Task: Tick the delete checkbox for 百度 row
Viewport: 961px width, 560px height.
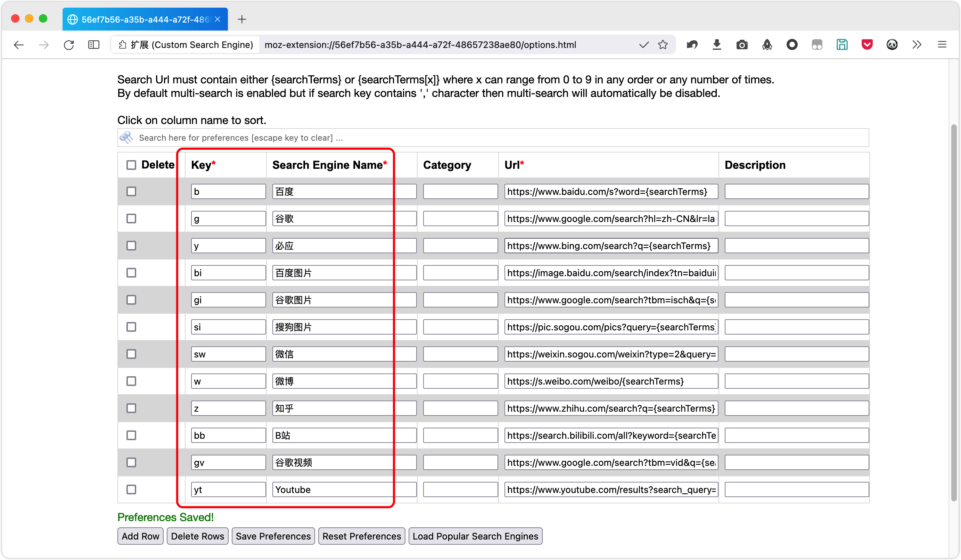Action: 131,191
